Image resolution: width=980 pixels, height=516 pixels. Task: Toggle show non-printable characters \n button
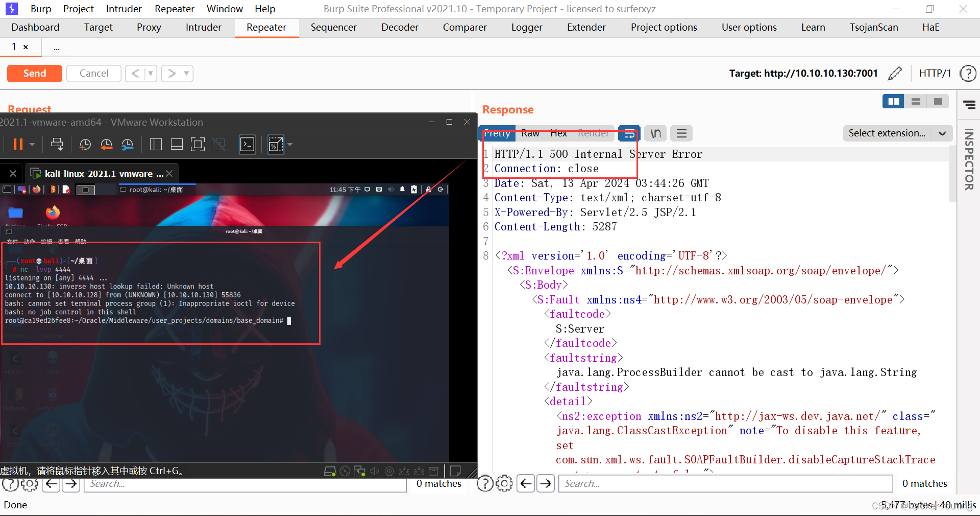click(655, 134)
